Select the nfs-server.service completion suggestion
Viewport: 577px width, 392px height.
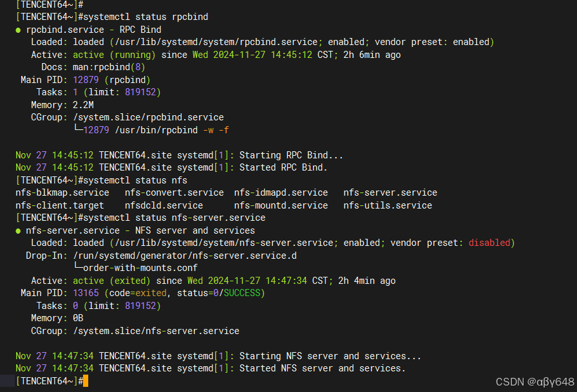pos(390,192)
